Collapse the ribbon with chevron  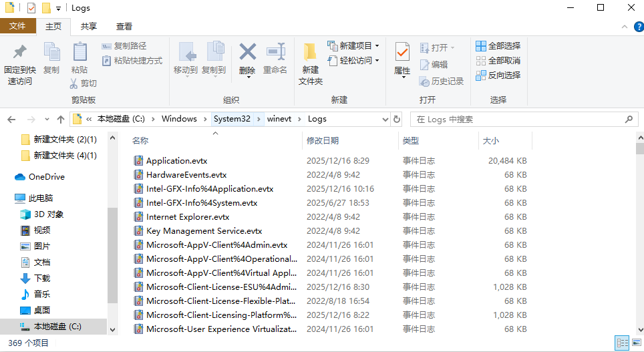point(624,27)
